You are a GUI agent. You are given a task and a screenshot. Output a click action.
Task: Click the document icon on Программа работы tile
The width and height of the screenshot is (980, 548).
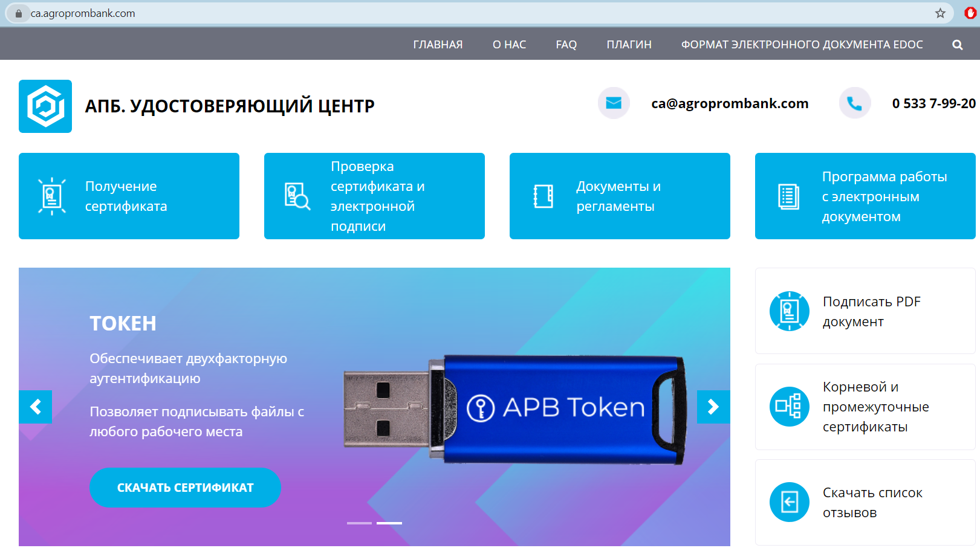click(788, 196)
